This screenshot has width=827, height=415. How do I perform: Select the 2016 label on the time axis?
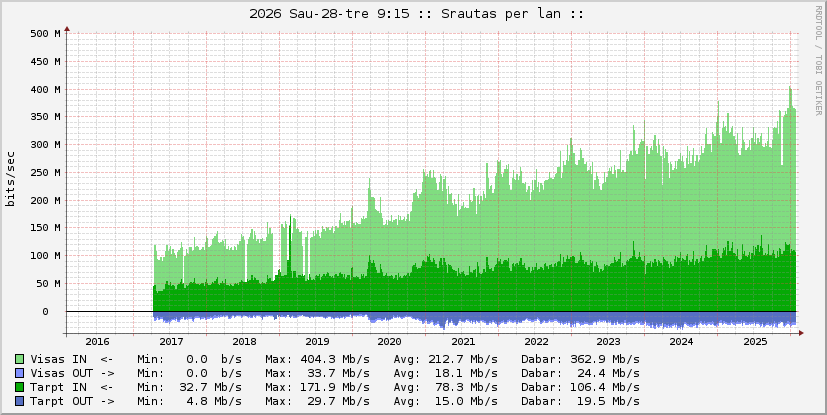click(x=98, y=342)
